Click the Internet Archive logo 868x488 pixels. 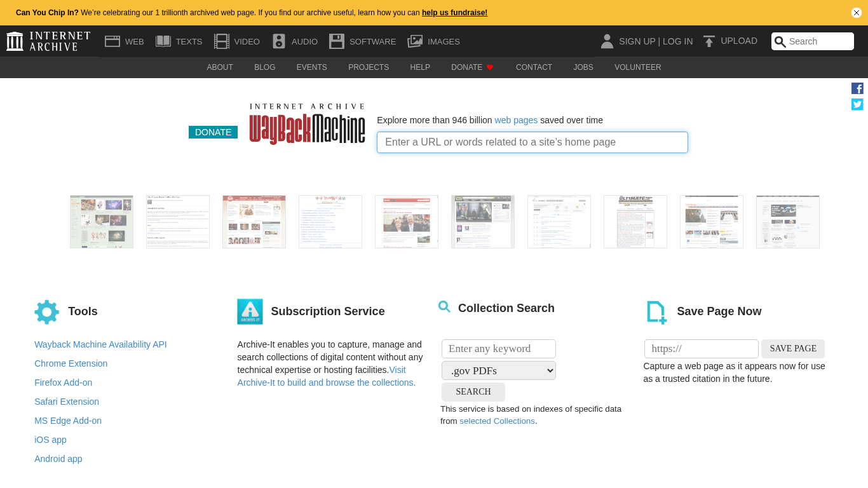pyautogui.click(x=48, y=41)
